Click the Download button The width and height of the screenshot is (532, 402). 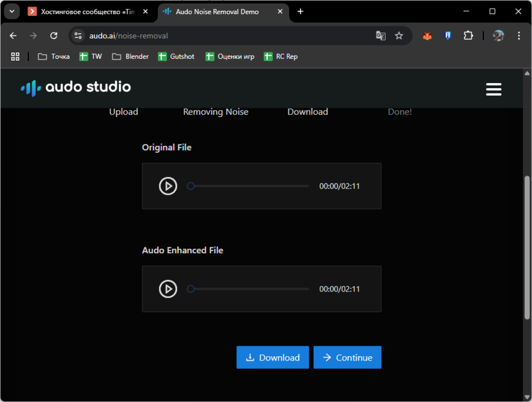click(x=272, y=358)
